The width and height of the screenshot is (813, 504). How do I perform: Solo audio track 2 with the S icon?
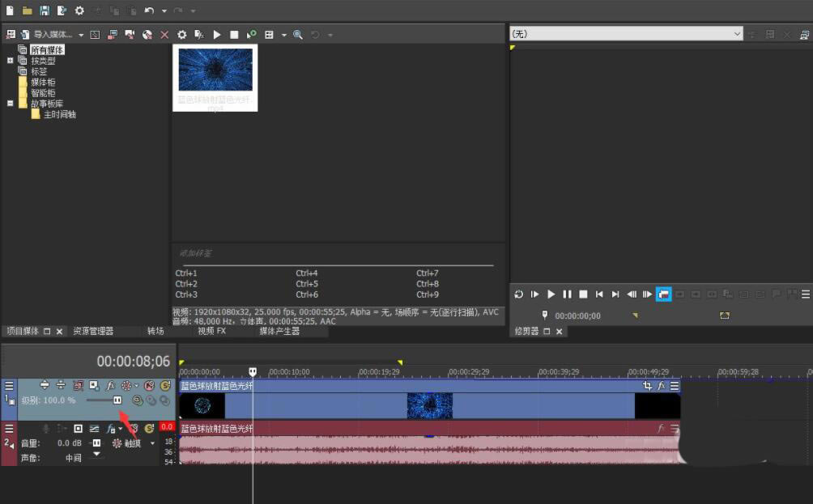pyautogui.click(x=150, y=427)
